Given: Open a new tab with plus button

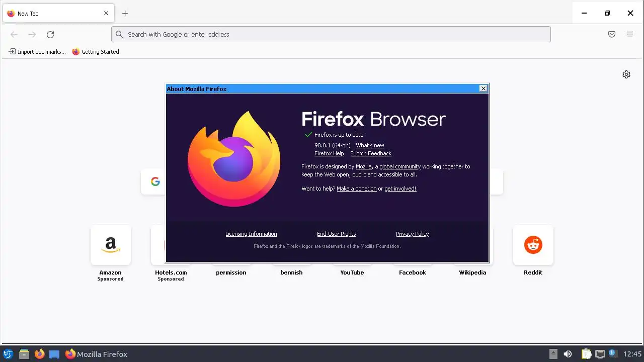Looking at the screenshot, I should tap(125, 14).
